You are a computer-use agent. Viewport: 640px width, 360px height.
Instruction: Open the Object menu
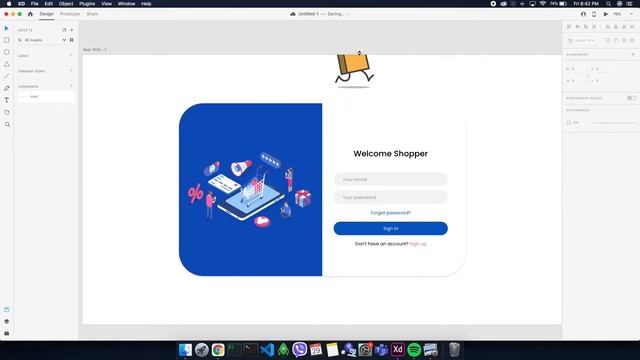click(x=66, y=4)
